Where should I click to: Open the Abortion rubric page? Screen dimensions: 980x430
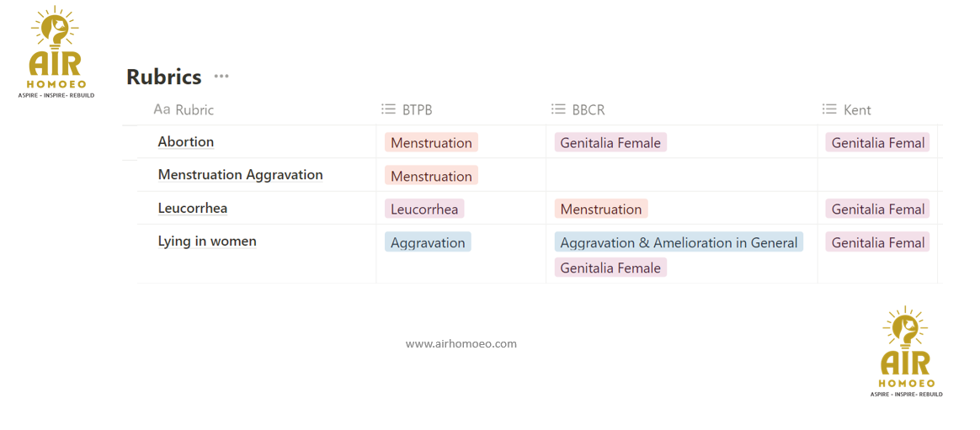[x=186, y=142]
